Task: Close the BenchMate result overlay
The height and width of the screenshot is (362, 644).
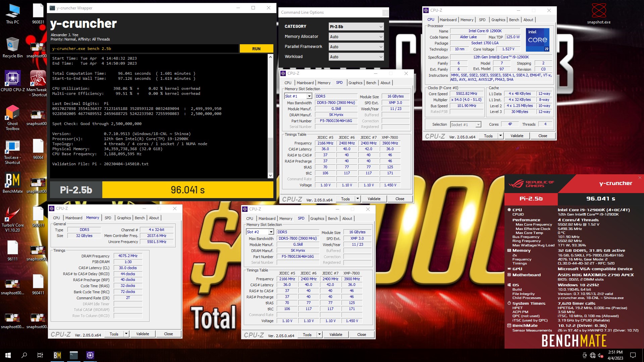Action: 640,178
